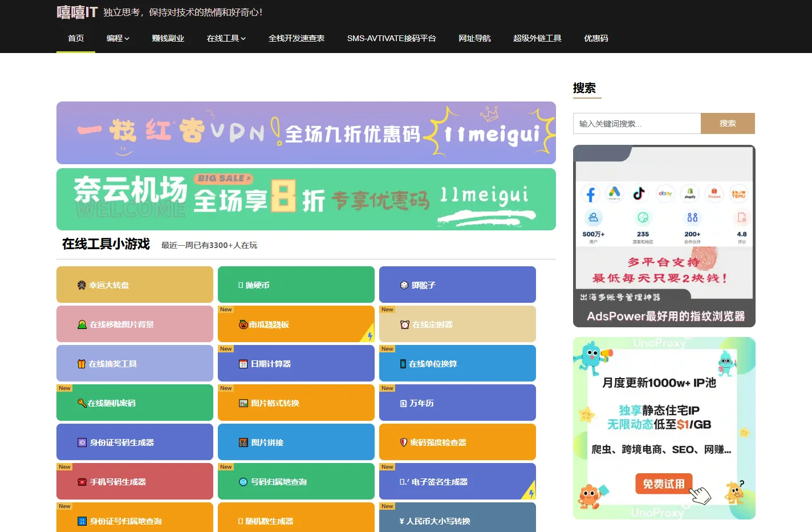Open the 一枝红杏VPN banner
The image size is (812, 532).
click(306, 133)
